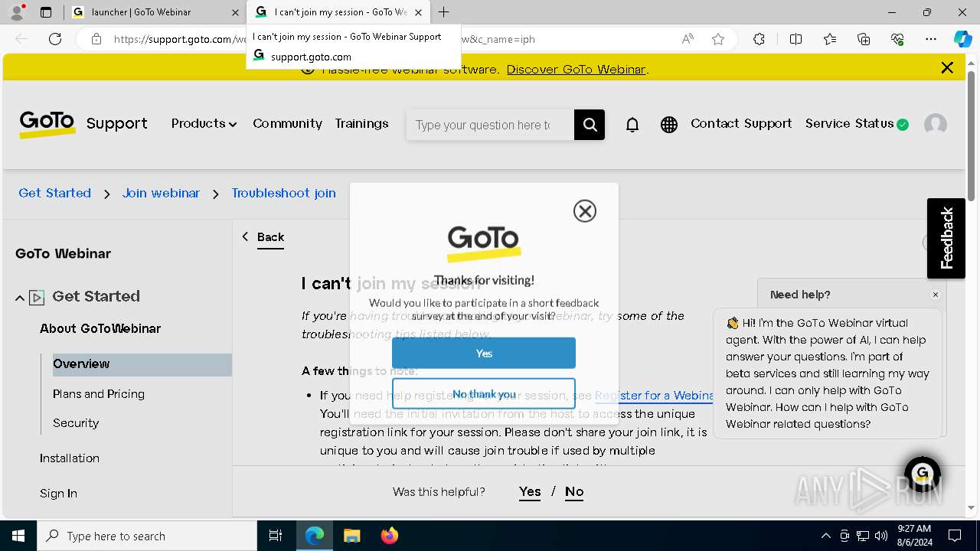The height and width of the screenshot is (551, 980).
Task: Open About GoToWebinar sidebar section
Action: [100, 328]
